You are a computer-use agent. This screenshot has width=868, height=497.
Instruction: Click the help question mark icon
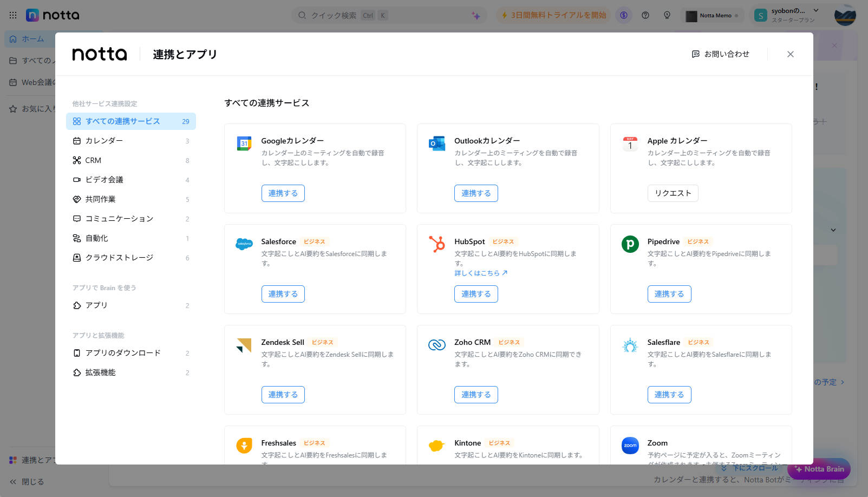(645, 15)
